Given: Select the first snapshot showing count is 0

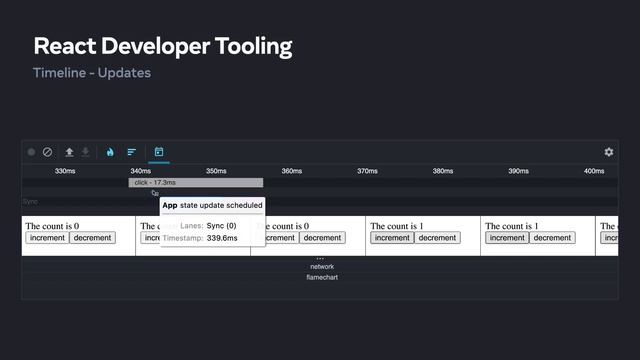Looking at the screenshot, I should [78, 236].
